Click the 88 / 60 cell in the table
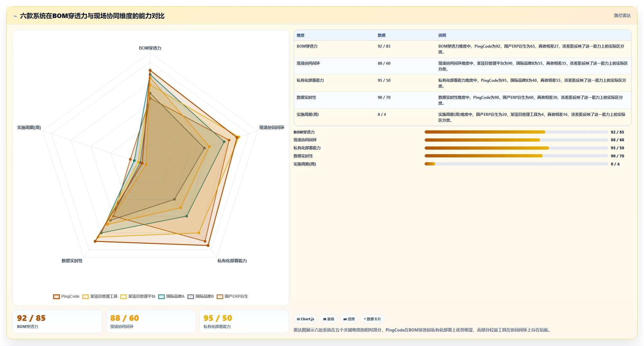This screenshot has height=346, width=644. 384,63
